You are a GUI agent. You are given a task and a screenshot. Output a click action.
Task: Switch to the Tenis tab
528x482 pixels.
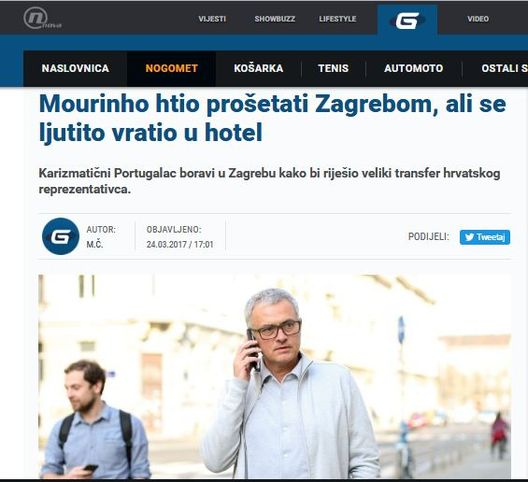pyautogui.click(x=333, y=68)
